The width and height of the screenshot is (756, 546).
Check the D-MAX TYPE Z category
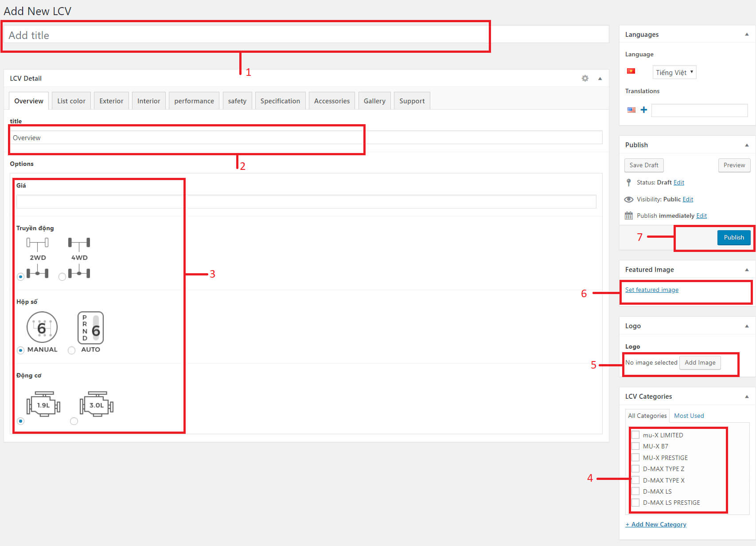(635, 469)
